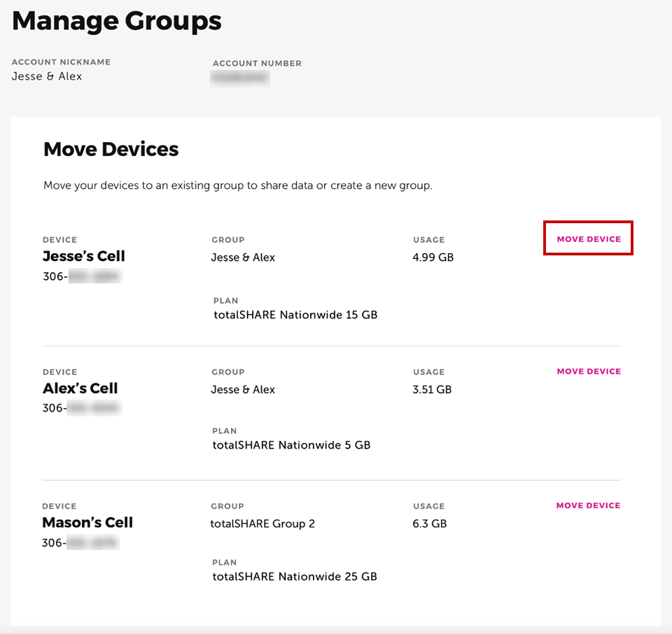Select the totalSHARE Group 2 label

tap(262, 523)
